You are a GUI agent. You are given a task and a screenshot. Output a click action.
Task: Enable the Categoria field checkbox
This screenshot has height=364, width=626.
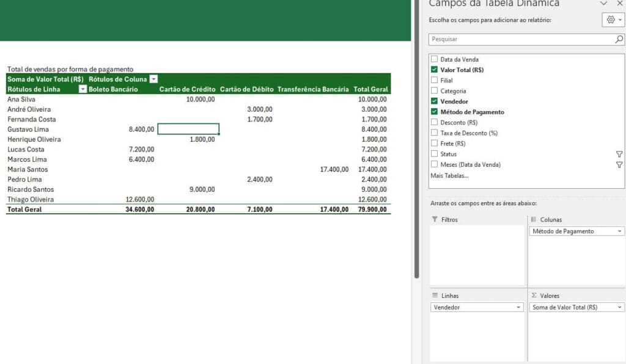(x=434, y=91)
